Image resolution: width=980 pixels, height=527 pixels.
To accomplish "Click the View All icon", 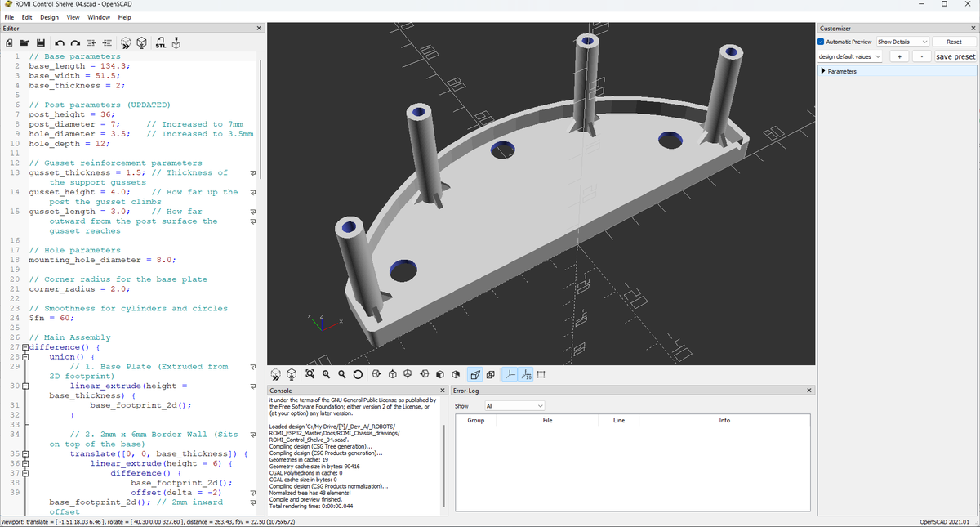I will [310, 374].
